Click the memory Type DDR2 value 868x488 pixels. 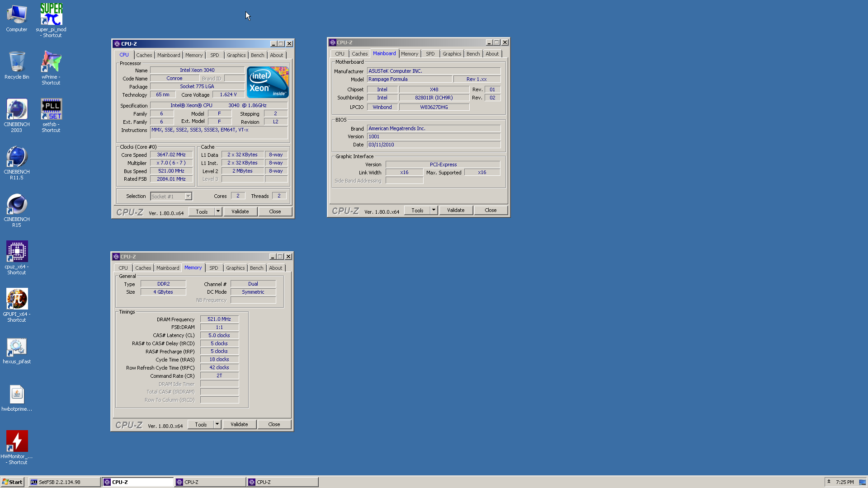point(163,284)
